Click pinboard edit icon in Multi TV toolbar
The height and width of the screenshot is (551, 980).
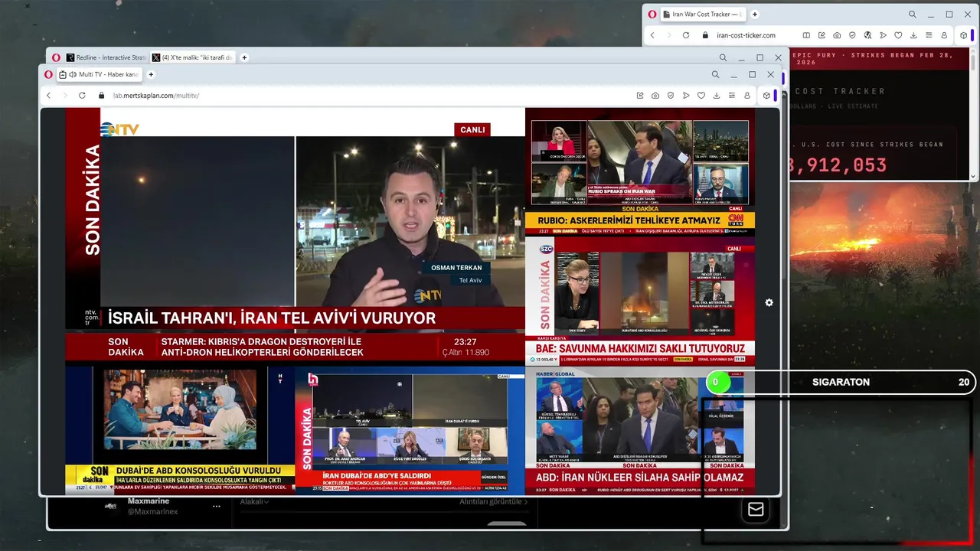(x=640, y=96)
